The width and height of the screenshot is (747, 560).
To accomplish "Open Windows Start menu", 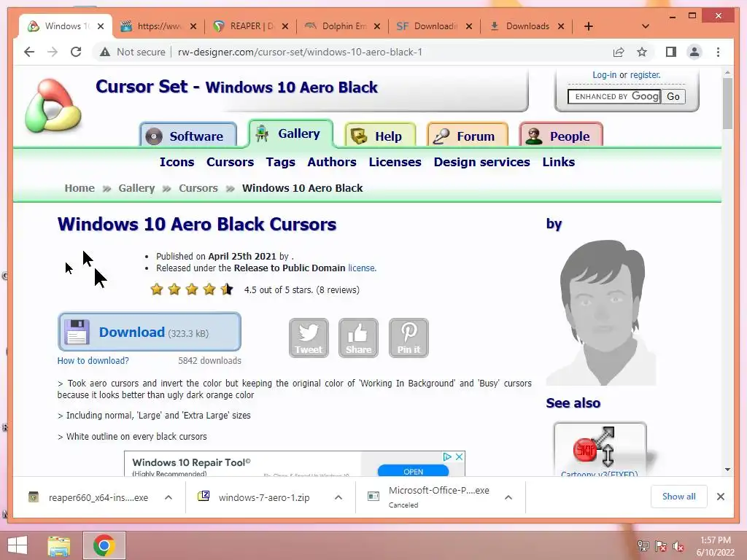I will tap(18, 545).
